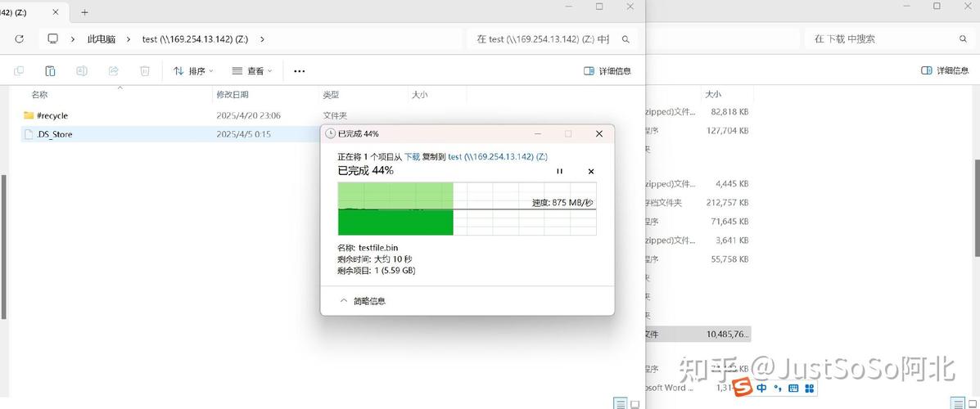Click the copy progress speed graph
980x409 pixels.
pyautogui.click(x=467, y=209)
